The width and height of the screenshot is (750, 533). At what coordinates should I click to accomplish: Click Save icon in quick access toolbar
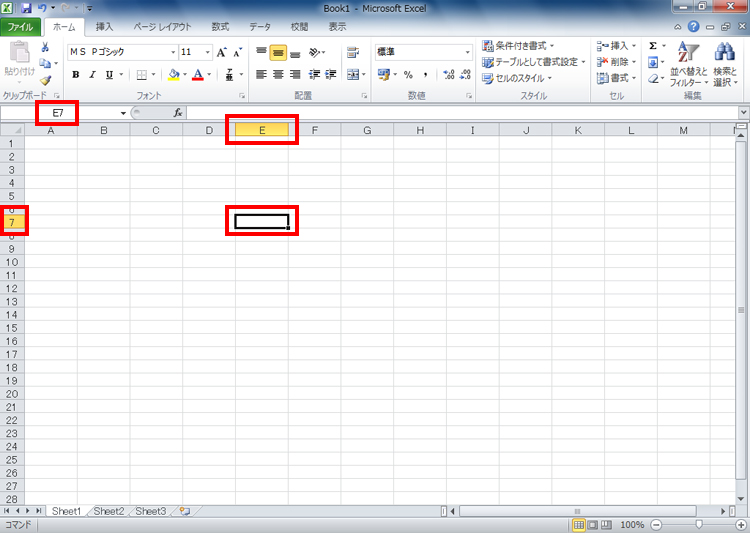click(26, 8)
